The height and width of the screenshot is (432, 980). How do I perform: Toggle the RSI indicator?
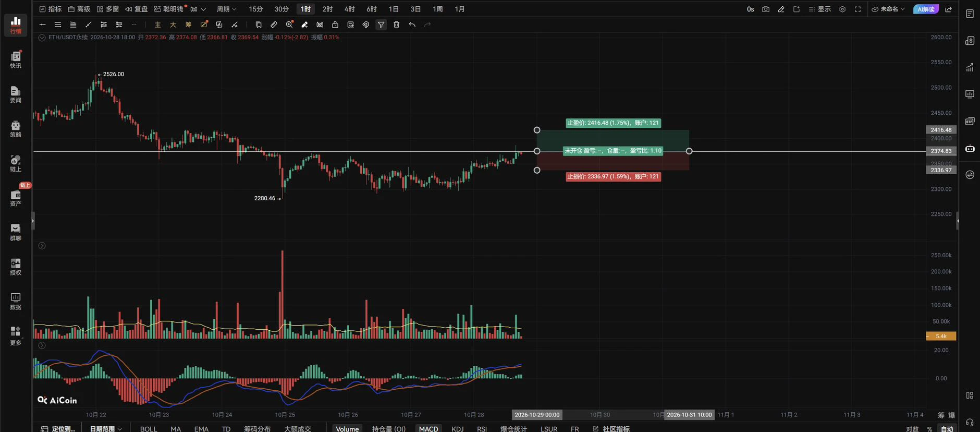pos(482,429)
